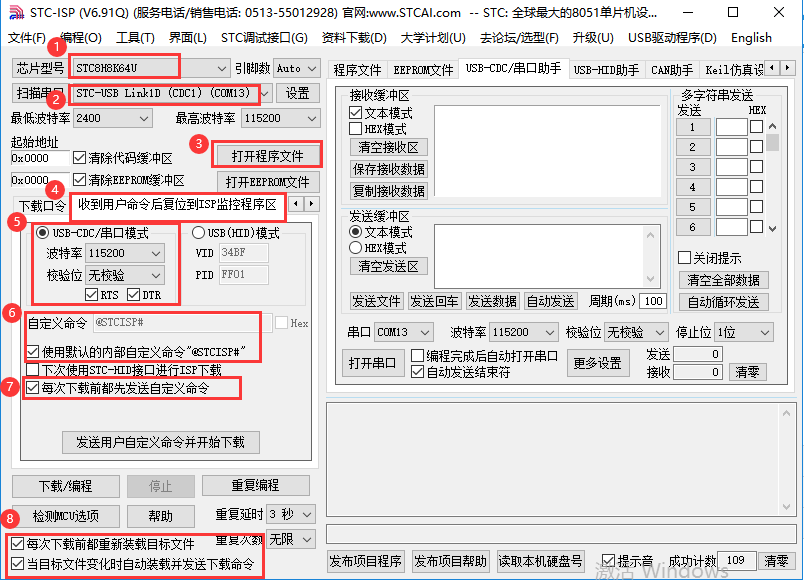Toggle 清除代码缓冲区 checkbox
This screenshot has height=582, width=804.
[79, 157]
